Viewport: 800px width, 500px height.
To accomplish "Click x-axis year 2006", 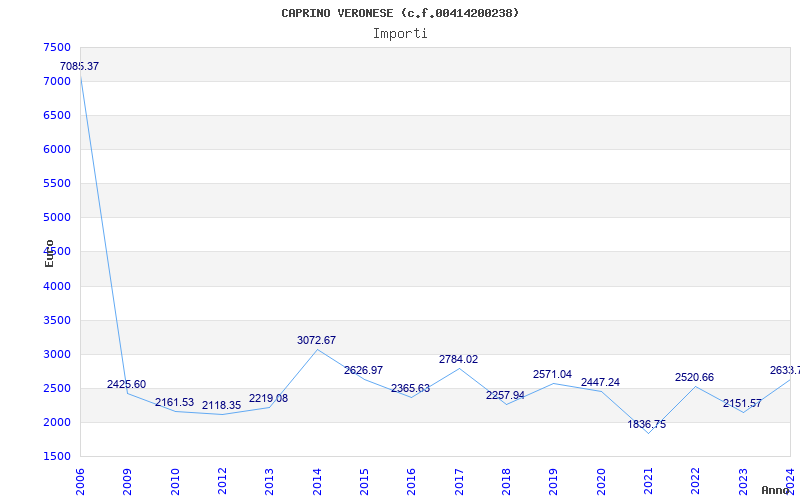I will click(80, 482).
